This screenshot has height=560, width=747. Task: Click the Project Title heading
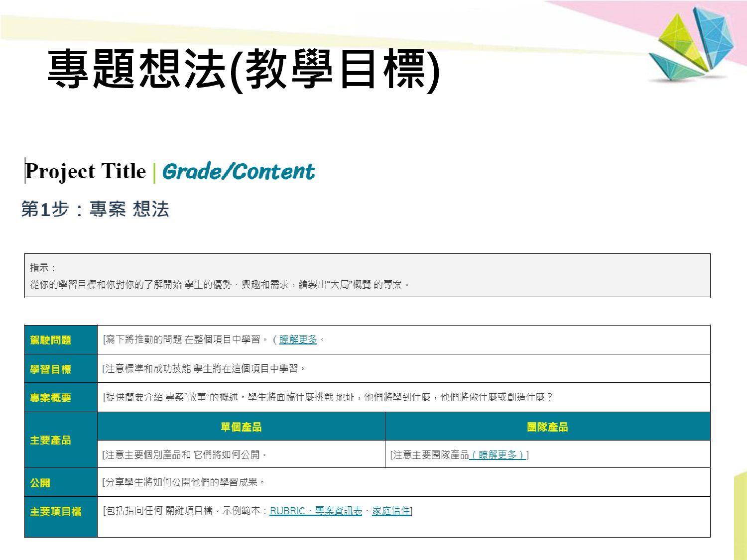click(x=85, y=171)
